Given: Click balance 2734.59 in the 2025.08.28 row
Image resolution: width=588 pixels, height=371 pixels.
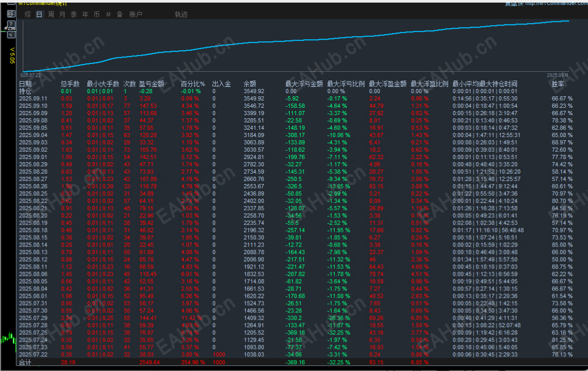Looking at the screenshot, I should point(254,172).
